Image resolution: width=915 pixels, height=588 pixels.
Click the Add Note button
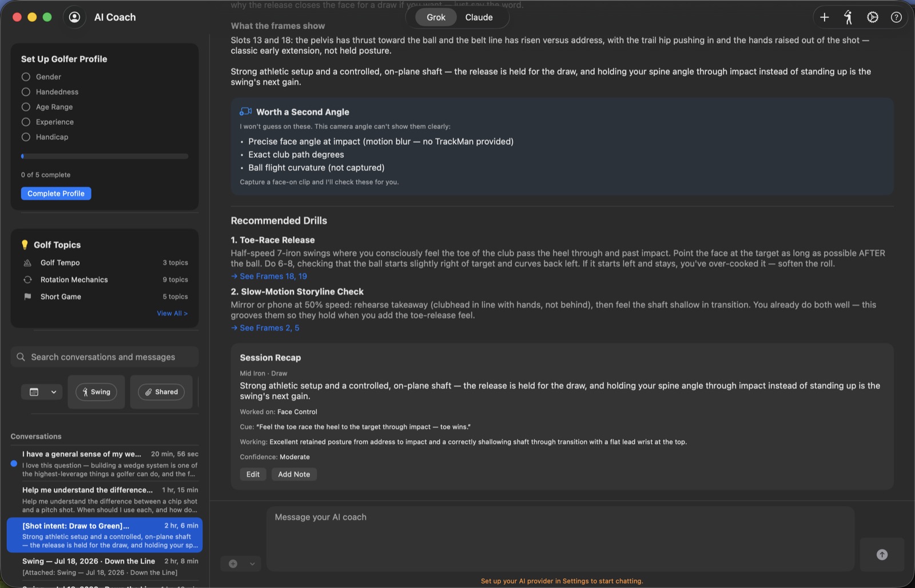coord(294,474)
